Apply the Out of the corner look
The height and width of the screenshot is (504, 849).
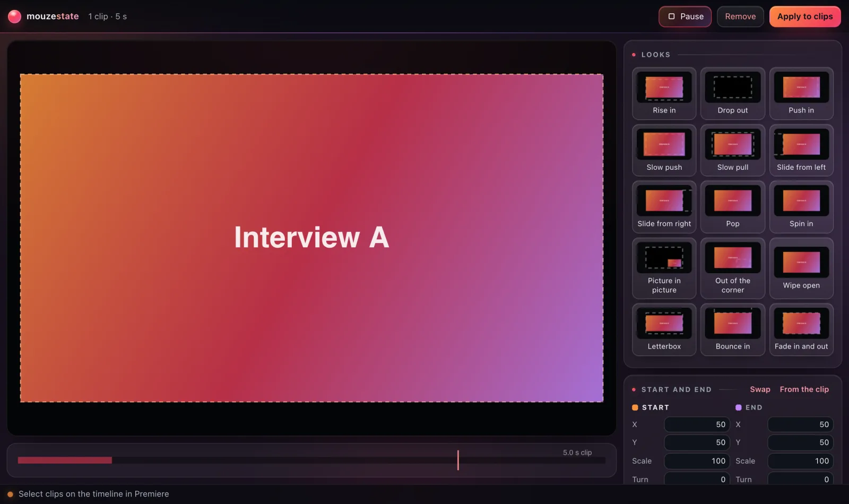point(733,268)
